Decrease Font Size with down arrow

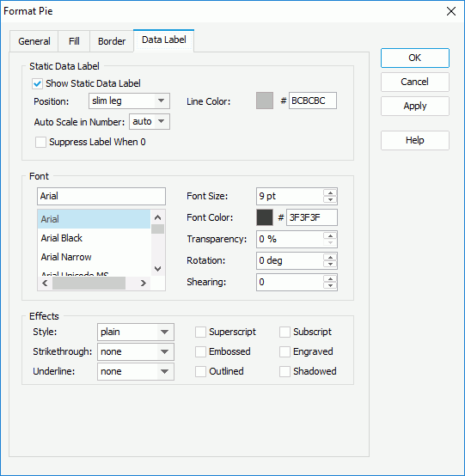pyautogui.click(x=330, y=199)
